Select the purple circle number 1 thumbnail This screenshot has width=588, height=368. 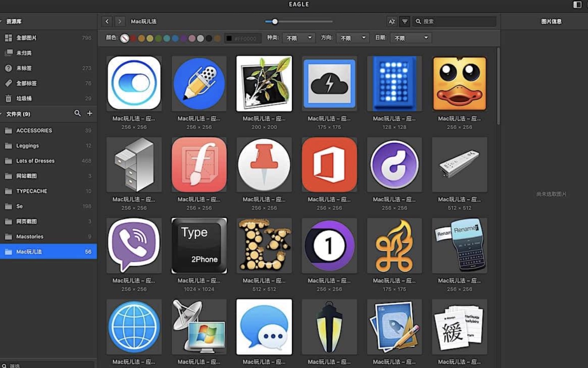click(329, 245)
